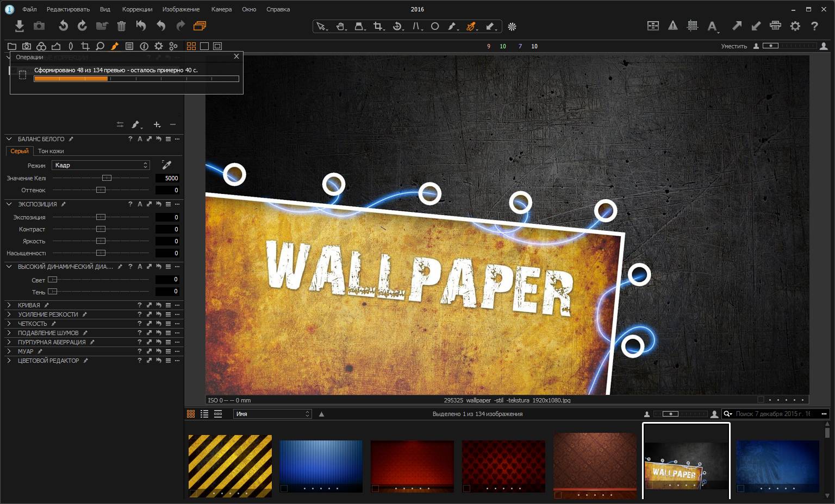Open the Metadata info tool tab

click(x=144, y=46)
